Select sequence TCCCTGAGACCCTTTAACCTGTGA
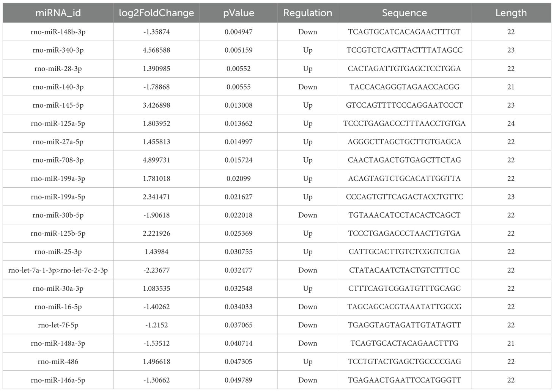 pyautogui.click(x=404, y=124)
